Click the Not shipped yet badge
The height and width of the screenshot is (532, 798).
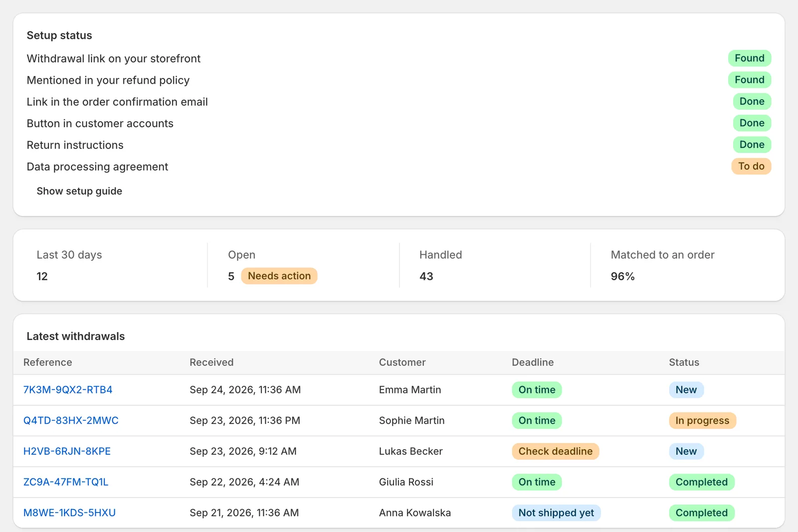(x=556, y=513)
